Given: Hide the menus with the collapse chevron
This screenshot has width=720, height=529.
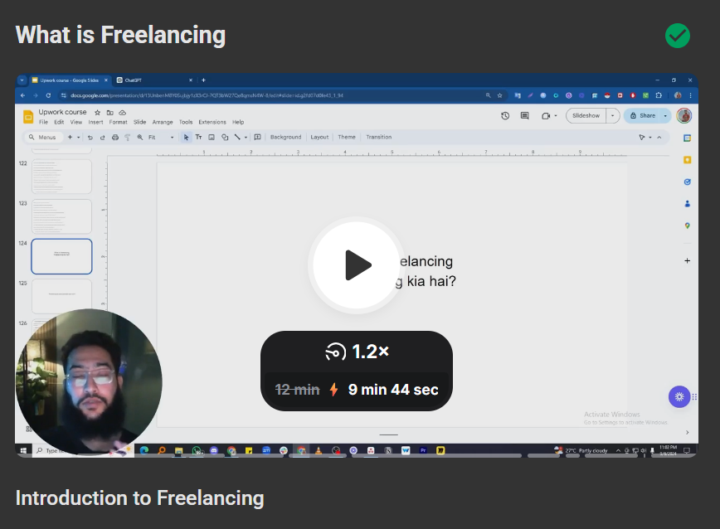Looking at the screenshot, I should (659, 137).
